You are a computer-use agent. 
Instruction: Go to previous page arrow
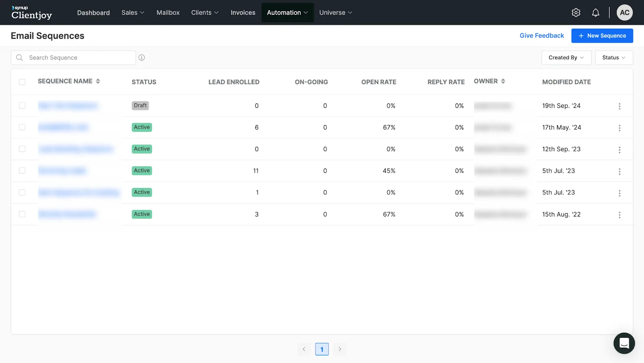(304, 349)
